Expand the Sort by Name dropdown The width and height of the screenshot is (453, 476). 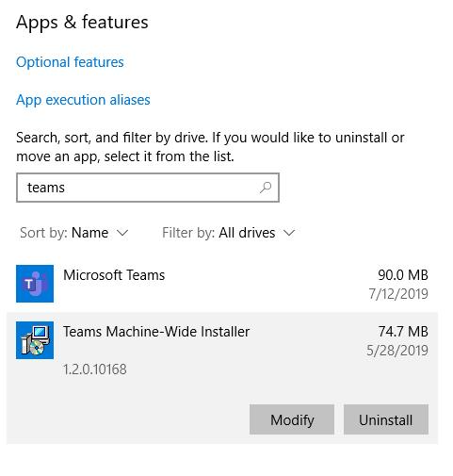74,233
